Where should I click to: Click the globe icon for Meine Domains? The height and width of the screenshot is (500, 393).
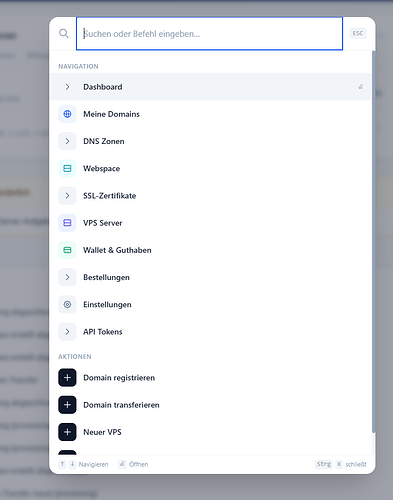(x=67, y=114)
